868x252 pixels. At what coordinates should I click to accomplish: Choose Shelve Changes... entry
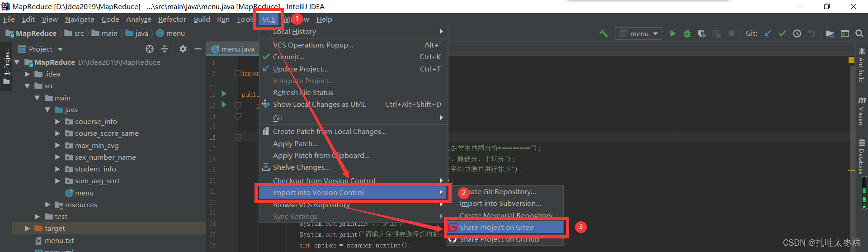(x=353, y=167)
